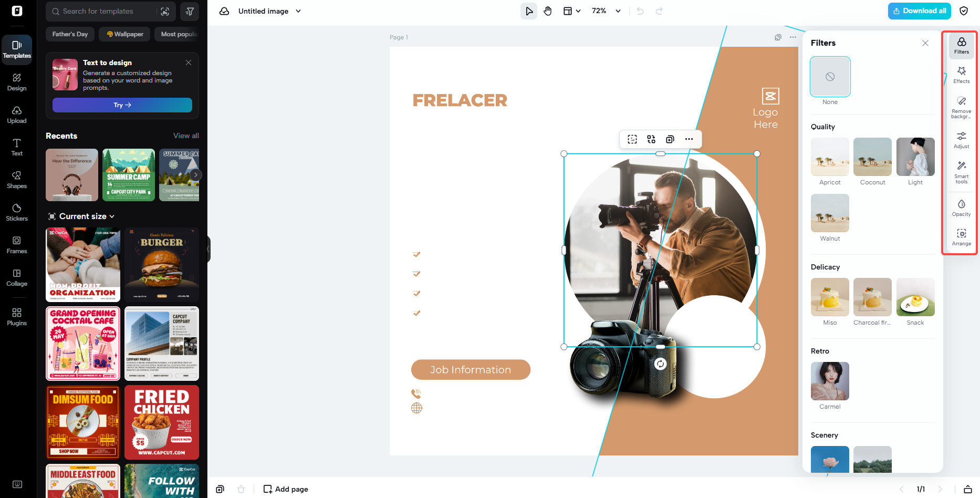Open Smart tools

point(961,171)
